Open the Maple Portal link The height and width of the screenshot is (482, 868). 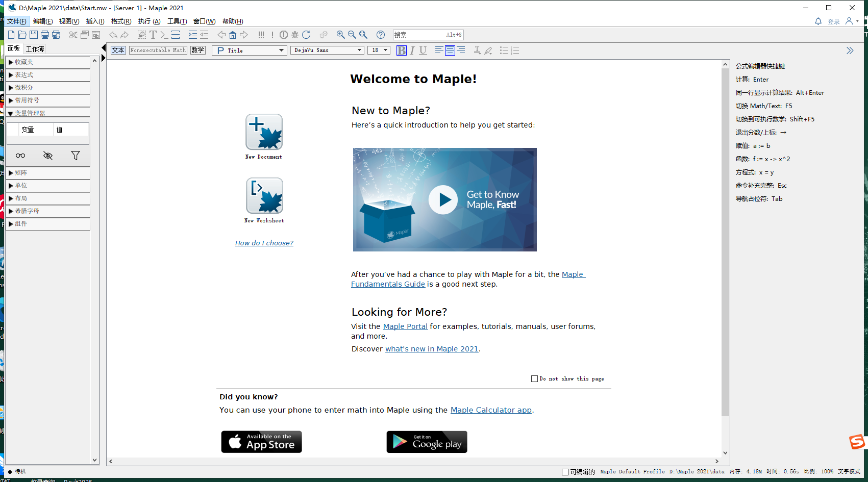pyautogui.click(x=405, y=326)
